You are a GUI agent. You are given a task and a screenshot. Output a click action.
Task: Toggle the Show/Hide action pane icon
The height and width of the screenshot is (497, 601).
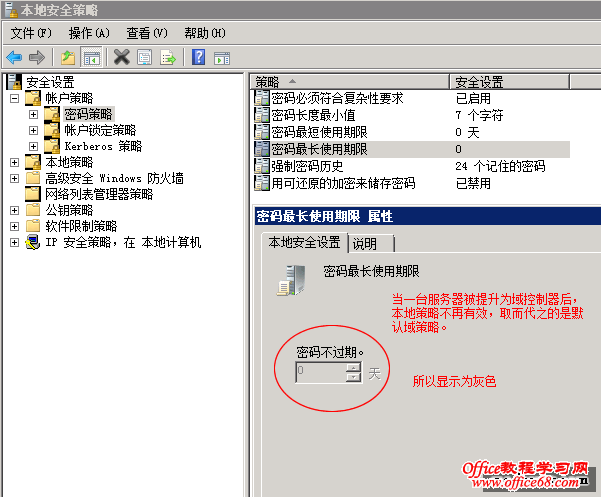pos(222,58)
